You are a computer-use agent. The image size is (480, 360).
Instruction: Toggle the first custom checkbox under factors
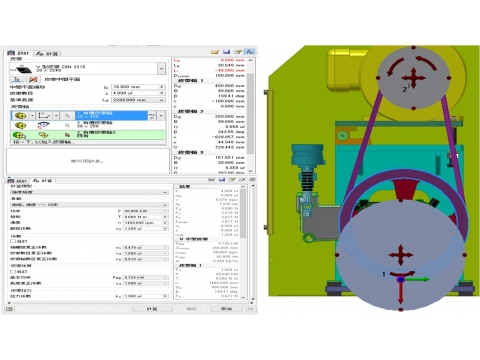tap(13, 241)
